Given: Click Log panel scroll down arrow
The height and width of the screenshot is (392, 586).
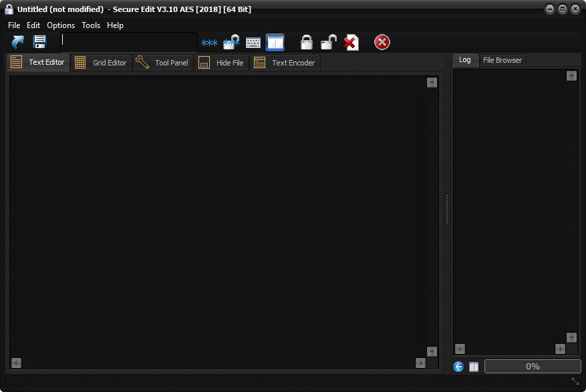Looking at the screenshot, I should 571,337.
